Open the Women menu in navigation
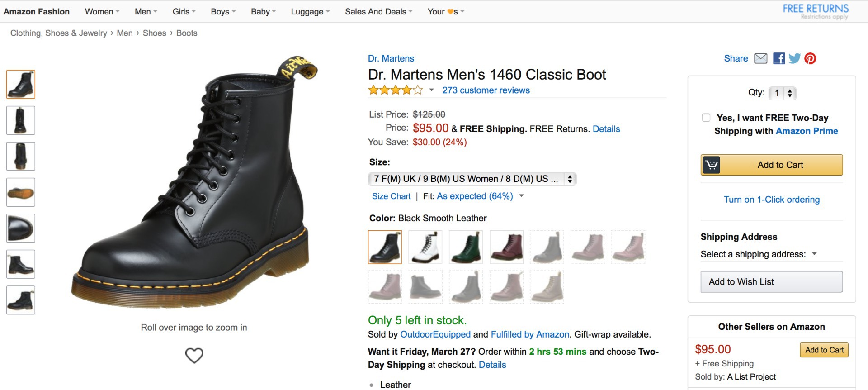868x390 pixels. coord(102,12)
